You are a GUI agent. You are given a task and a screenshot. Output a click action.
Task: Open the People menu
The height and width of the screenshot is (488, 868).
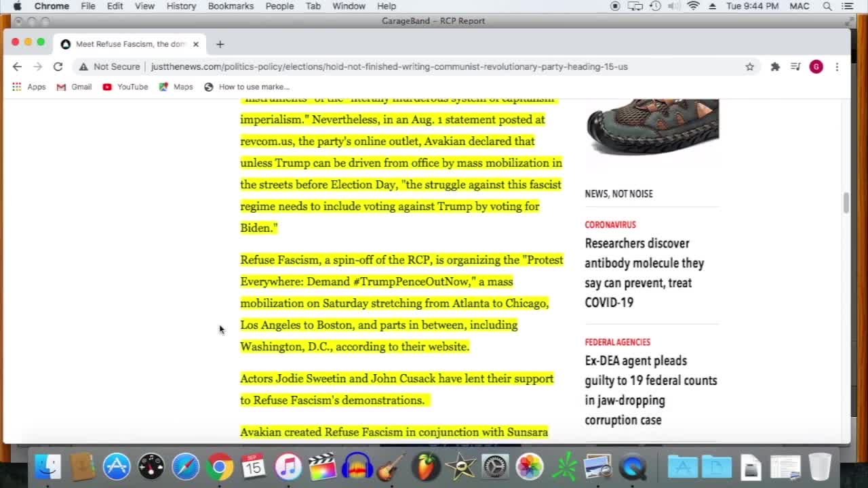[x=279, y=6]
